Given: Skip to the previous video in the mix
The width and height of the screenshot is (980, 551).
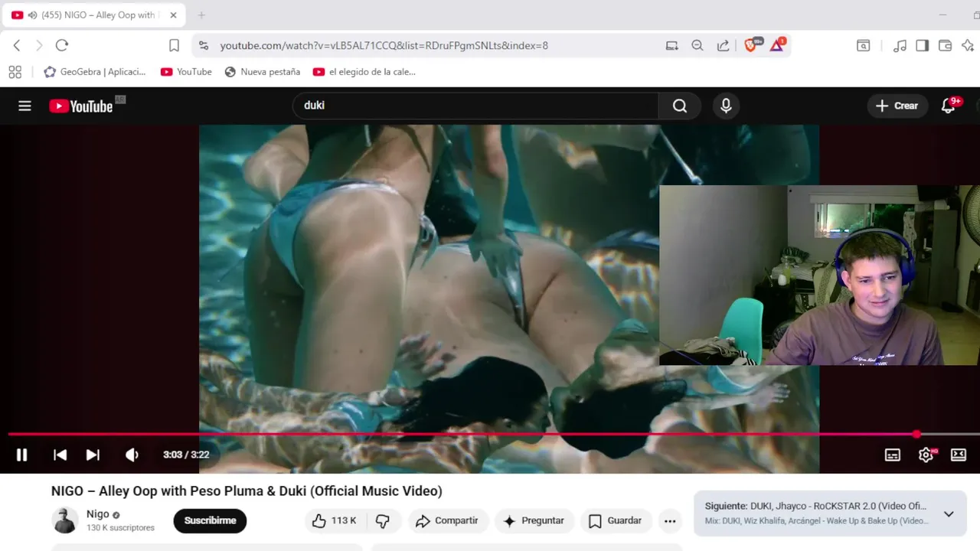Looking at the screenshot, I should [60, 455].
